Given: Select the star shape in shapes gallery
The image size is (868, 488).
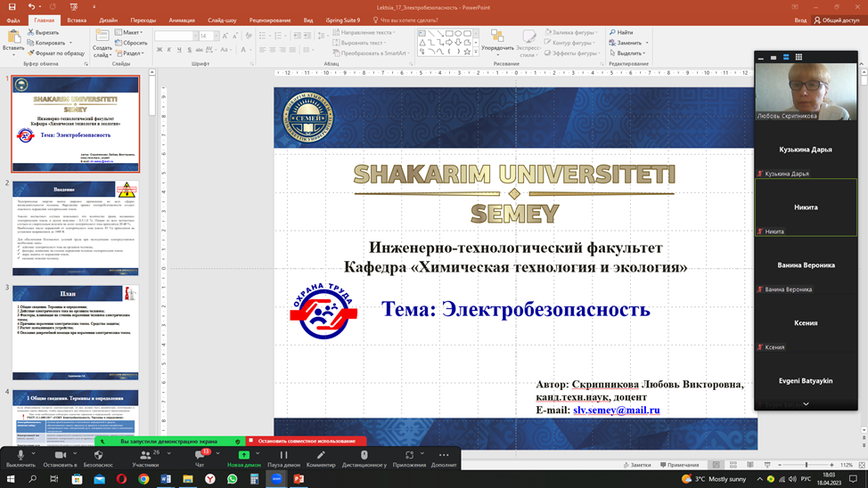Looking at the screenshot, I should [467, 52].
